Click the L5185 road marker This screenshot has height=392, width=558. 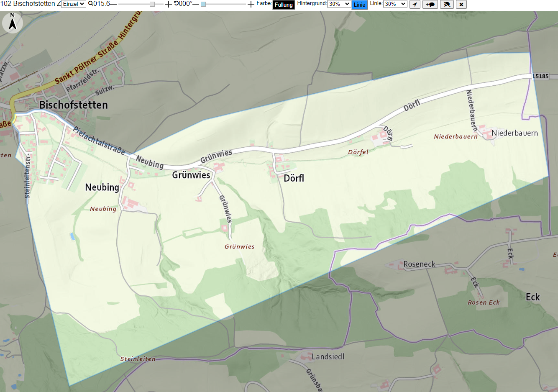tap(540, 76)
